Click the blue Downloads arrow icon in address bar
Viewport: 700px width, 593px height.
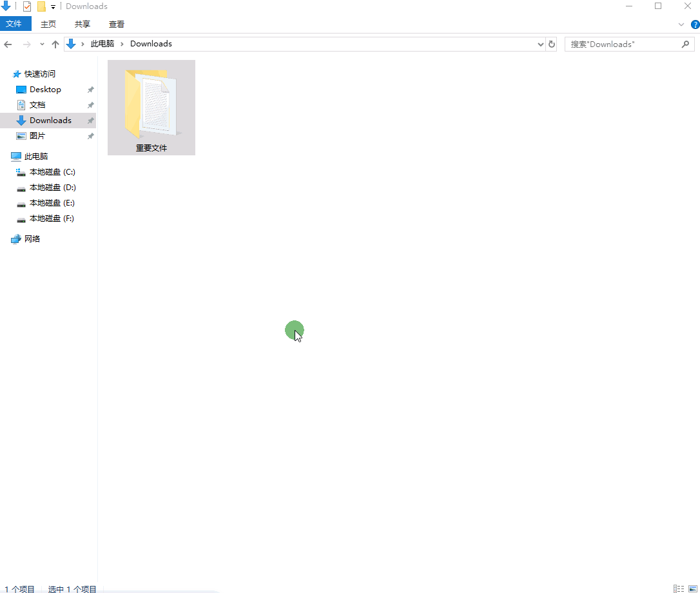click(71, 44)
